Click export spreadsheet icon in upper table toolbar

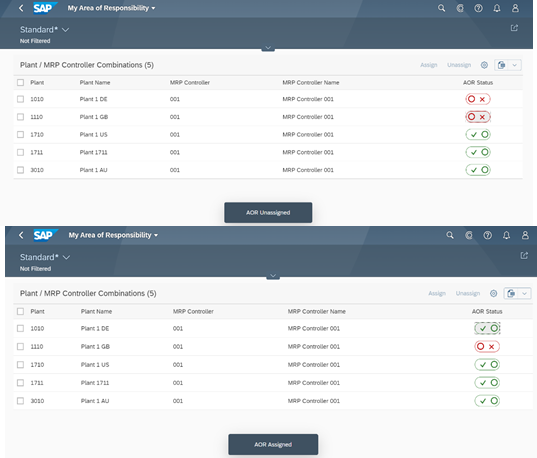[x=501, y=65]
